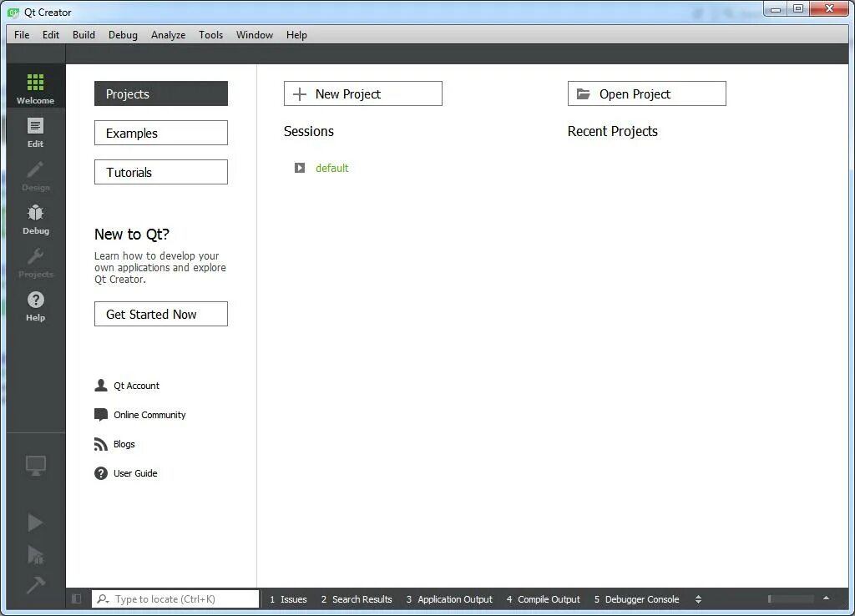Image resolution: width=855 pixels, height=616 pixels.
Task: Click the Blogs RSS feed icon
Action: click(x=101, y=444)
